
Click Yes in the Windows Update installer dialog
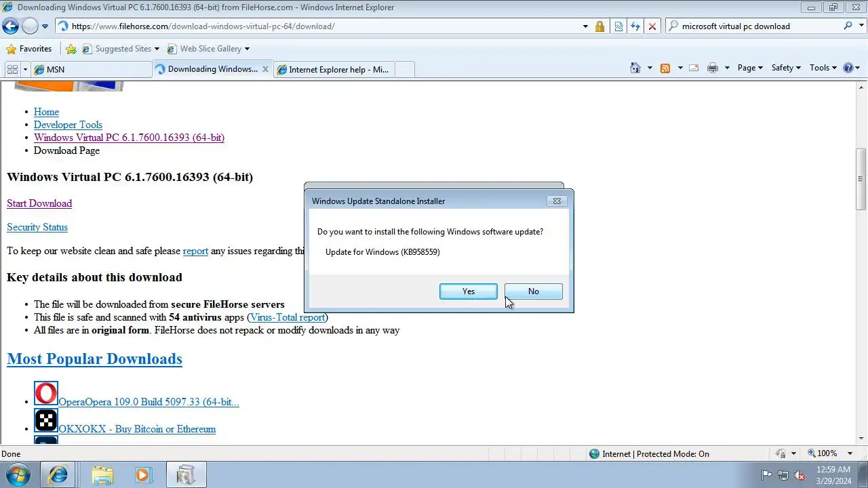(469, 291)
